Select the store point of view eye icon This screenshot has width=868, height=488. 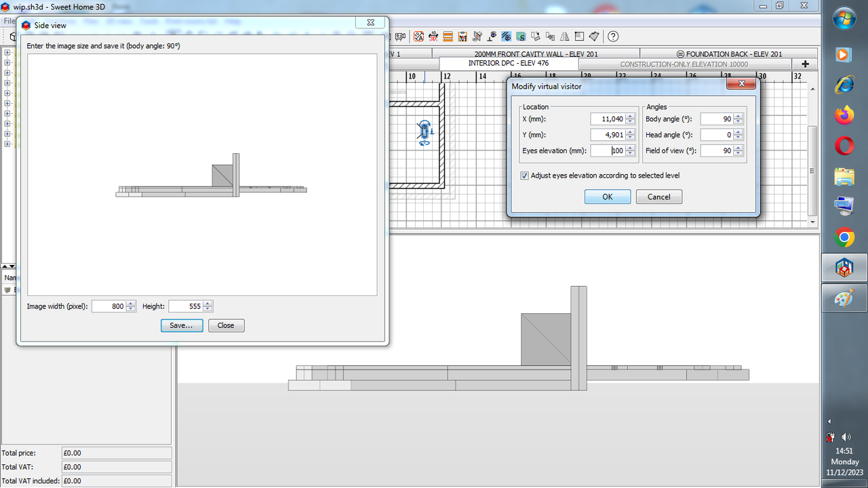(x=492, y=37)
